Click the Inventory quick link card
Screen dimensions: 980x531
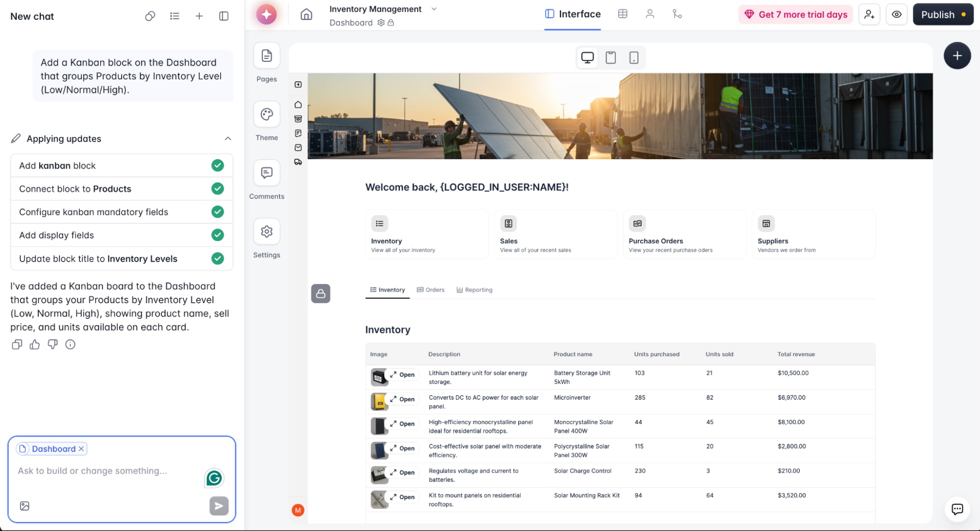point(427,235)
